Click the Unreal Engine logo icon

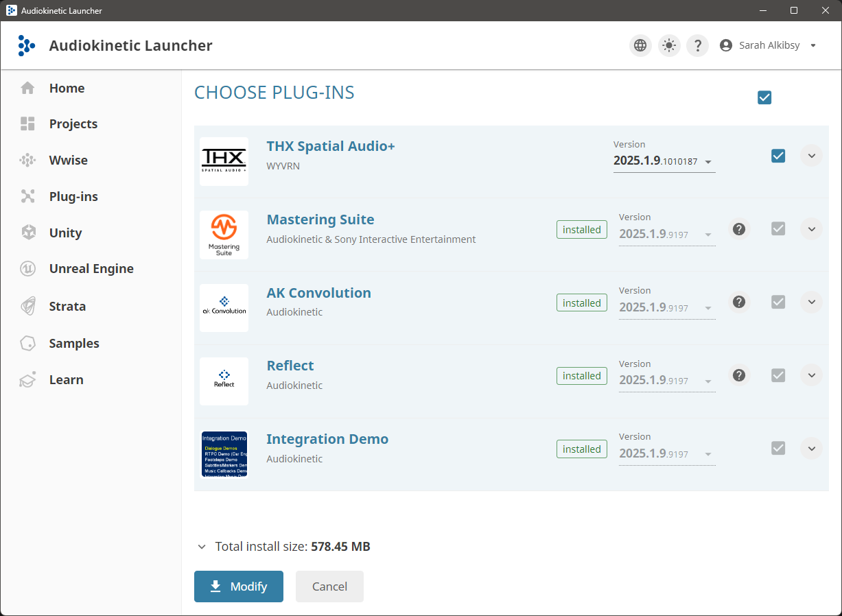(x=27, y=269)
